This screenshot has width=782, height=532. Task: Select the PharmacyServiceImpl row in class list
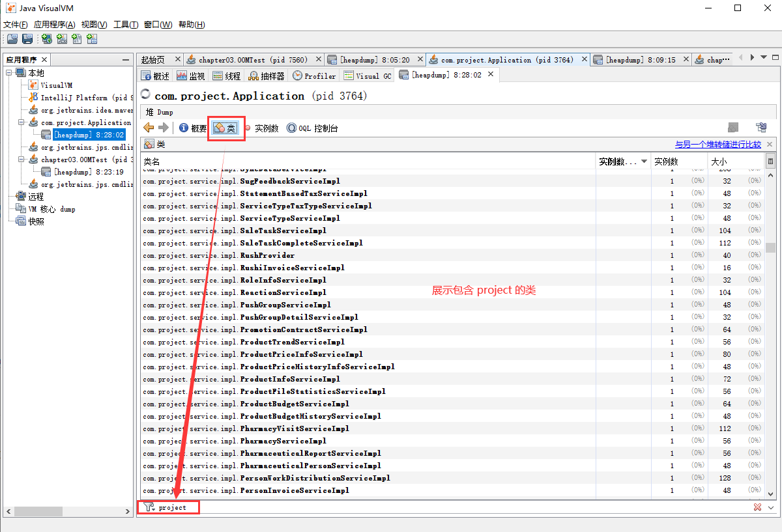tap(261, 441)
